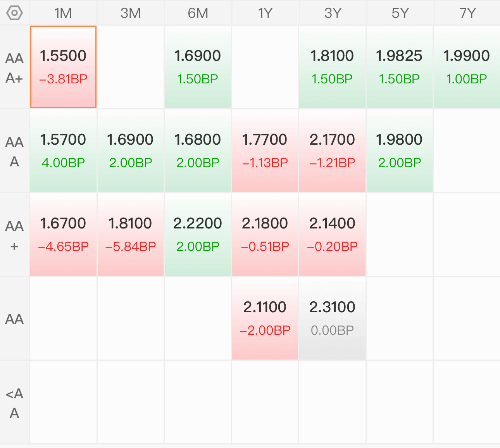Click the AAA+ row label
The image size is (500, 448).
click(14, 68)
